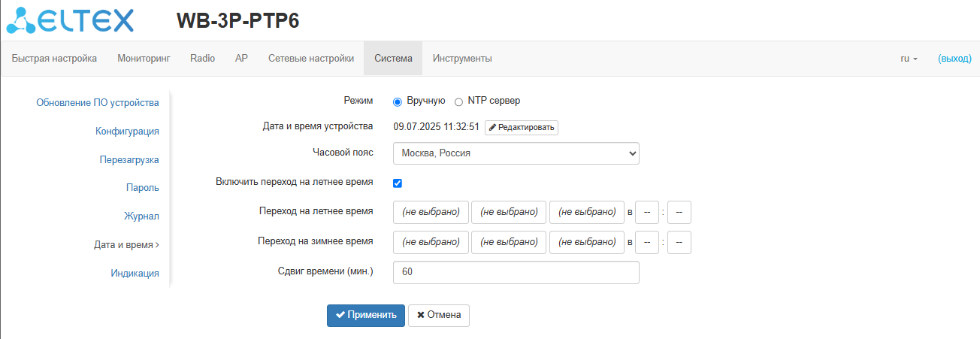The width and height of the screenshot is (980, 339).
Task: Click the summer time hour field
Action: (646, 212)
